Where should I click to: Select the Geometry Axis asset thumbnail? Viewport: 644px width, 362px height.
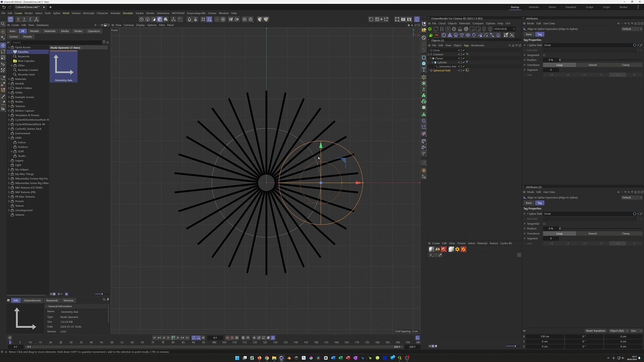[x=64, y=66]
